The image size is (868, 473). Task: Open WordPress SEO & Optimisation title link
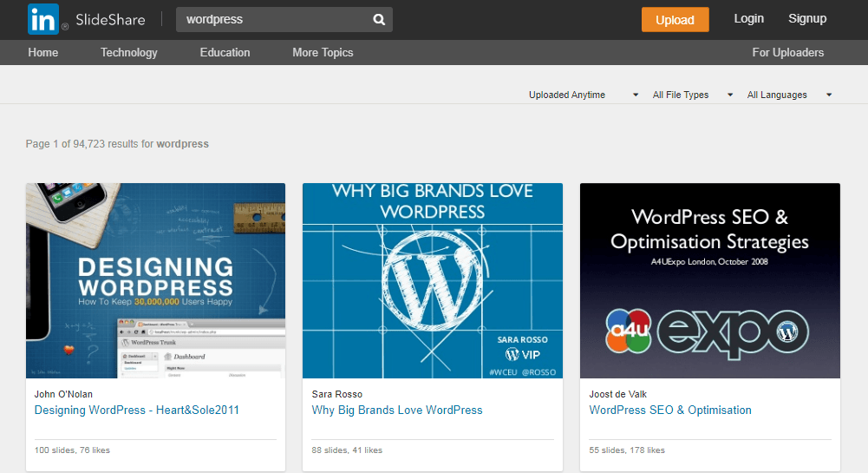click(x=670, y=411)
